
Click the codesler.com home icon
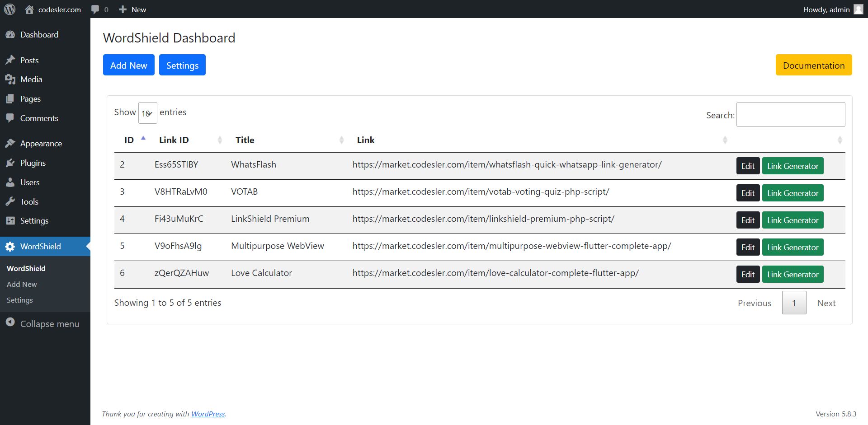pos(29,9)
